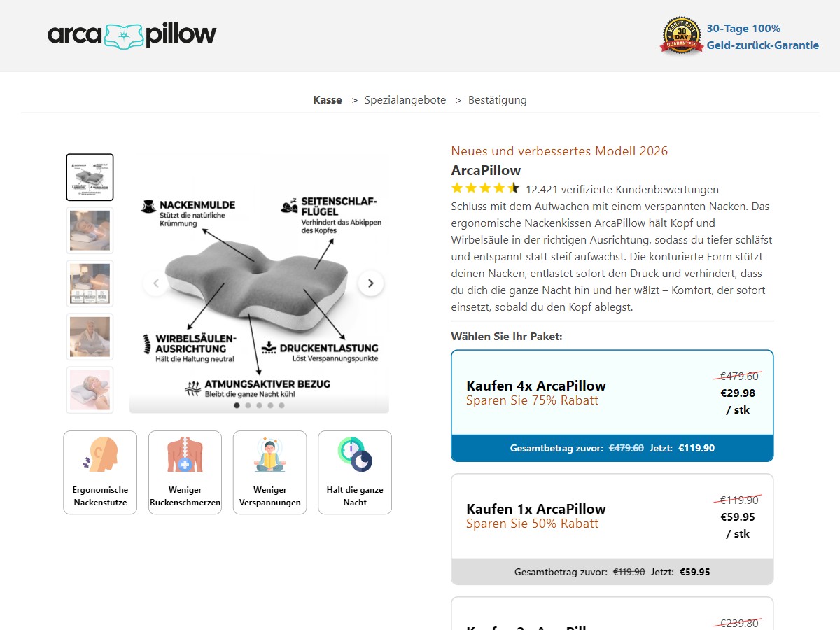Viewport: 840px width, 630px height.
Task: Choose the partially visible third package option
Action: coord(612,614)
